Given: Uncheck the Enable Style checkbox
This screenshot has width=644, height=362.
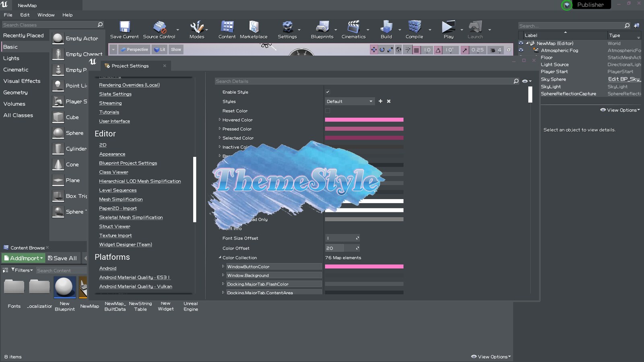Looking at the screenshot, I should (328, 92).
